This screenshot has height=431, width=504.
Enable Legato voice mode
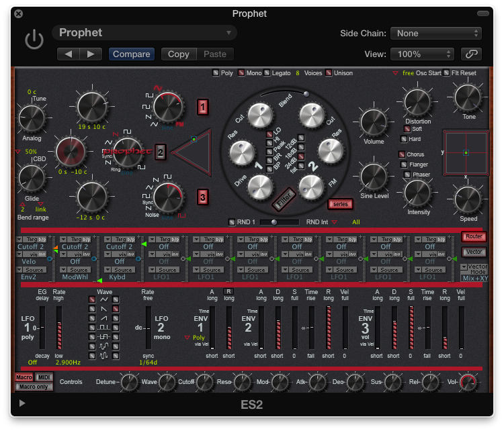coord(267,73)
